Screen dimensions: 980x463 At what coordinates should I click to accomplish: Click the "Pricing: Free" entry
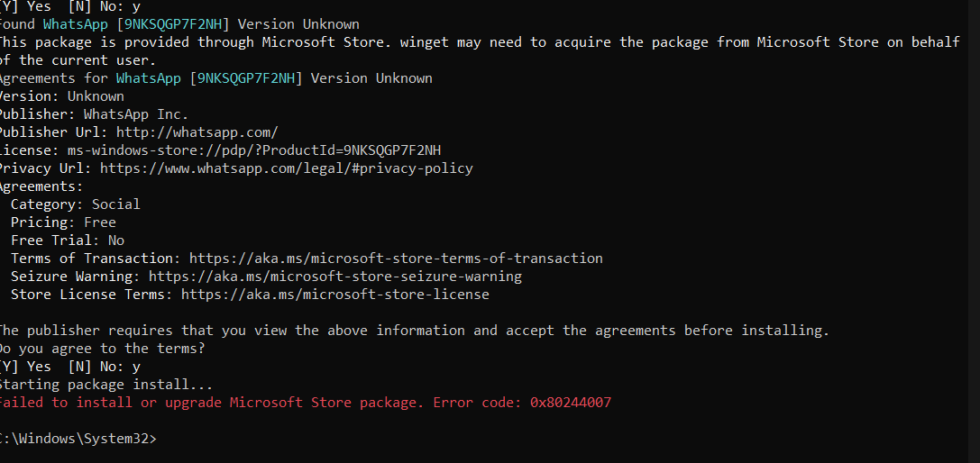tap(63, 222)
